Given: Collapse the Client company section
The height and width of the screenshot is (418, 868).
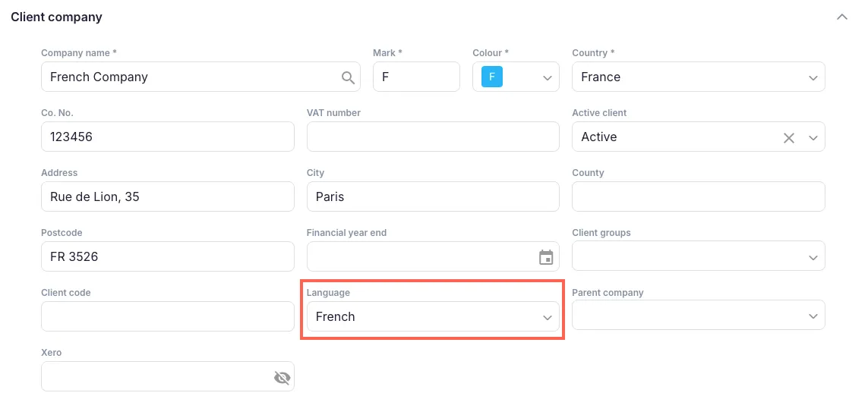Looking at the screenshot, I should (x=841, y=17).
